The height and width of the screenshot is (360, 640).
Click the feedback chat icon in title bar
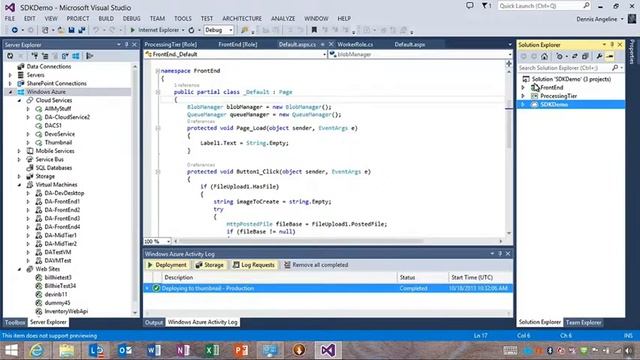pyautogui.click(x=470, y=6)
